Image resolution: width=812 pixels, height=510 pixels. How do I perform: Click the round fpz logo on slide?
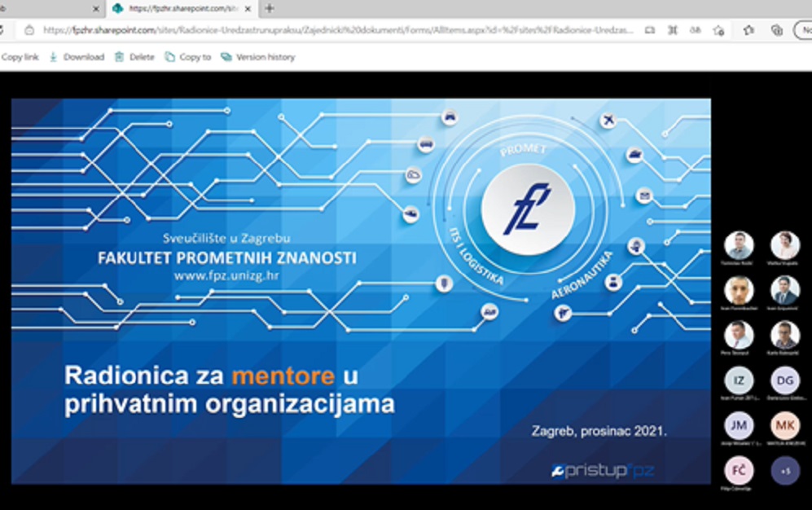(x=528, y=209)
